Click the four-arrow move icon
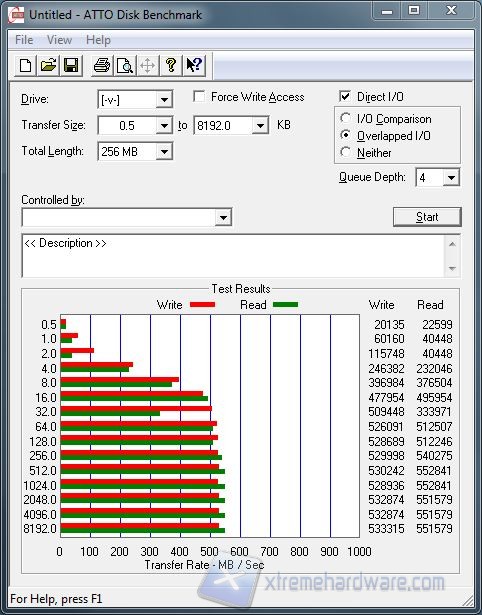 [x=147, y=66]
